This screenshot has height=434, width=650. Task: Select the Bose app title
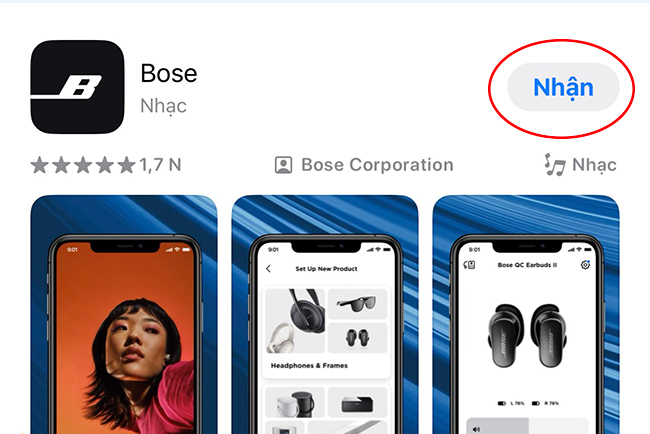click(x=169, y=73)
